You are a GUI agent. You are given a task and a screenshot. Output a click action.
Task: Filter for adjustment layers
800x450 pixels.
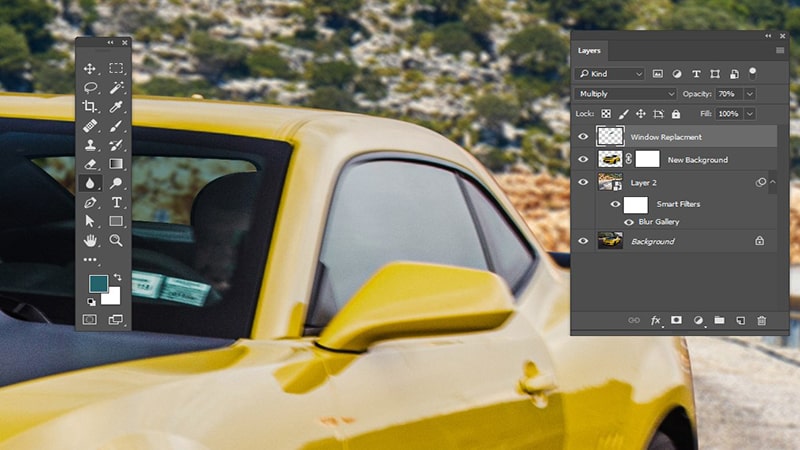(x=677, y=74)
